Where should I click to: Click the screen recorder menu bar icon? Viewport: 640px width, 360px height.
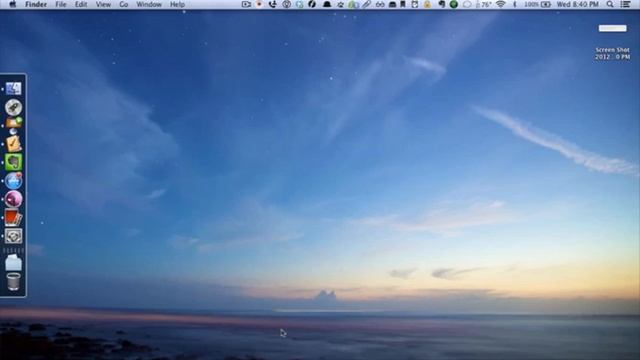[246, 4]
